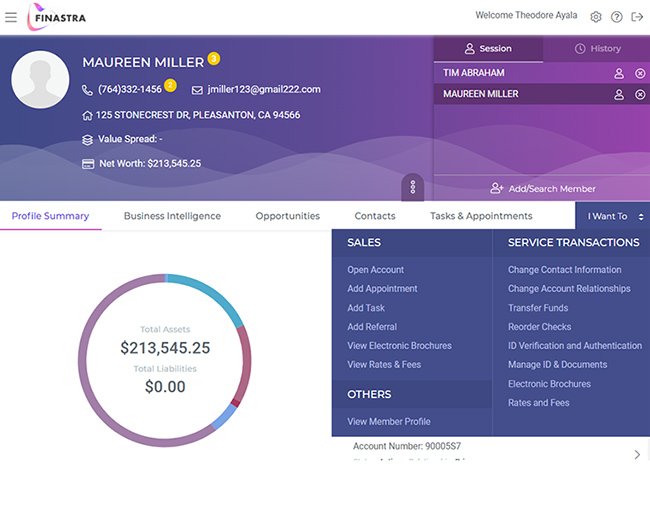This screenshot has width=650, height=511.
Task: Choose Manage ID & Documents
Action: (x=558, y=365)
